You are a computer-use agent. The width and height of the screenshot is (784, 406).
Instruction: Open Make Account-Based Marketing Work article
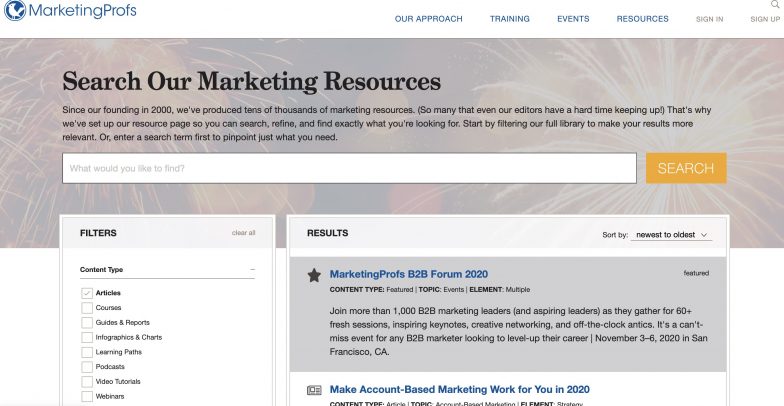coord(460,390)
